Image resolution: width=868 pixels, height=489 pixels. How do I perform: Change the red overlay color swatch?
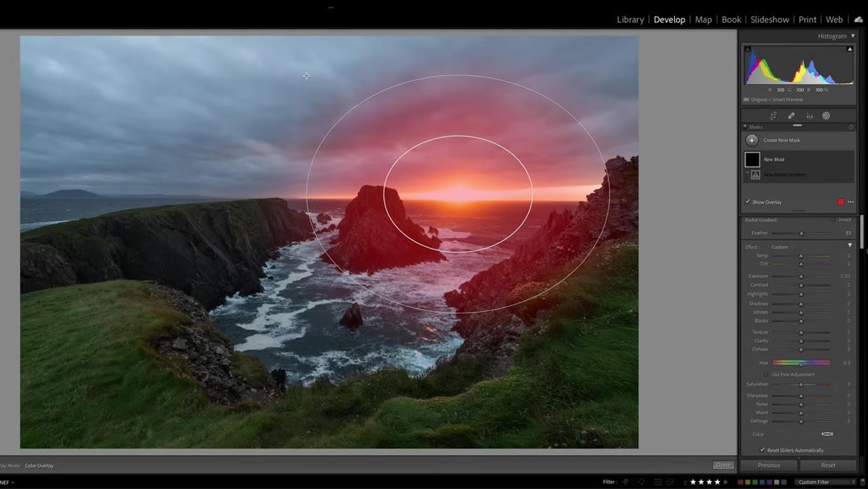[841, 202]
